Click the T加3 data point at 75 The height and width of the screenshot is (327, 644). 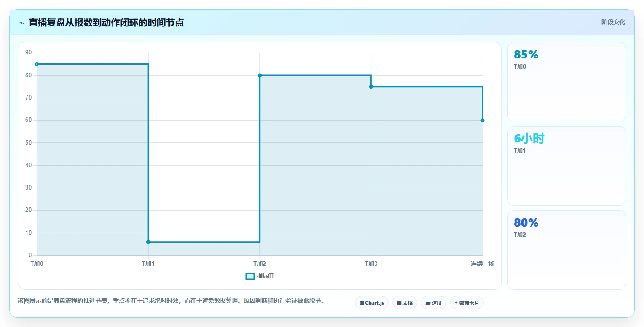371,87
